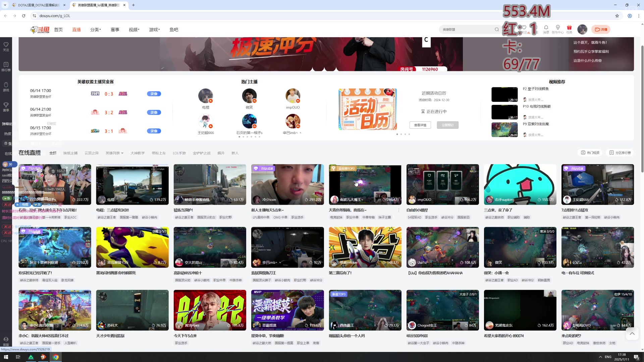Image resolution: width=644 pixels, height=362 pixels.
Task: Bookmark this page with star icon
Action: pos(617,16)
